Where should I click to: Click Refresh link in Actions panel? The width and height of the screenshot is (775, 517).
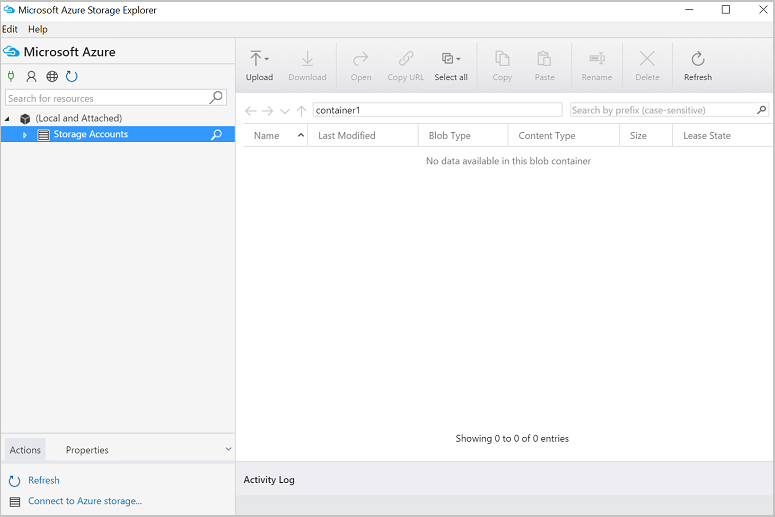click(44, 480)
